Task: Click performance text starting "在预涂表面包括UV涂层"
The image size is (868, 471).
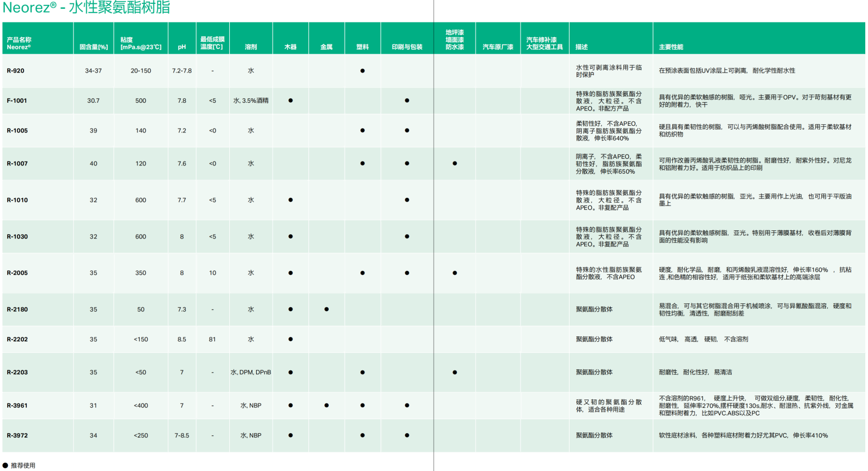Action: (x=727, y=71)
